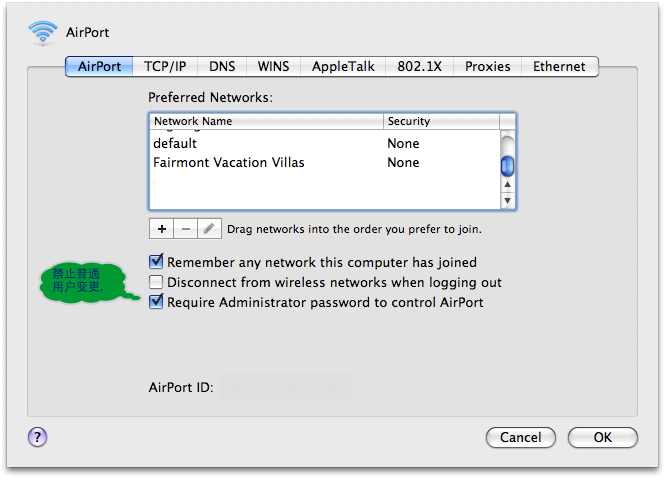Open help with the question mark button
The height and width of the screenshot is (478, 665).
[x=37, y=437]
